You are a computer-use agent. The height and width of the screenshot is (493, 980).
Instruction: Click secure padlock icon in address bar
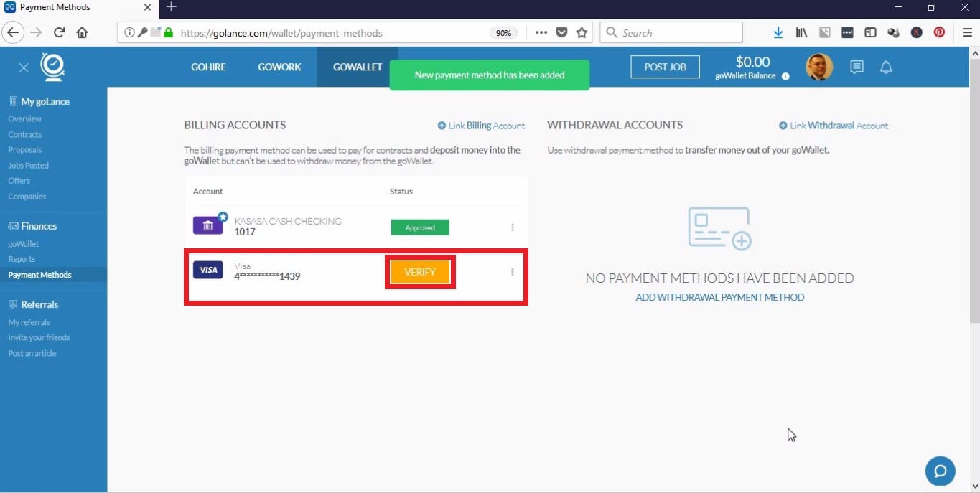pyautogui.click(x=169, y=32)
